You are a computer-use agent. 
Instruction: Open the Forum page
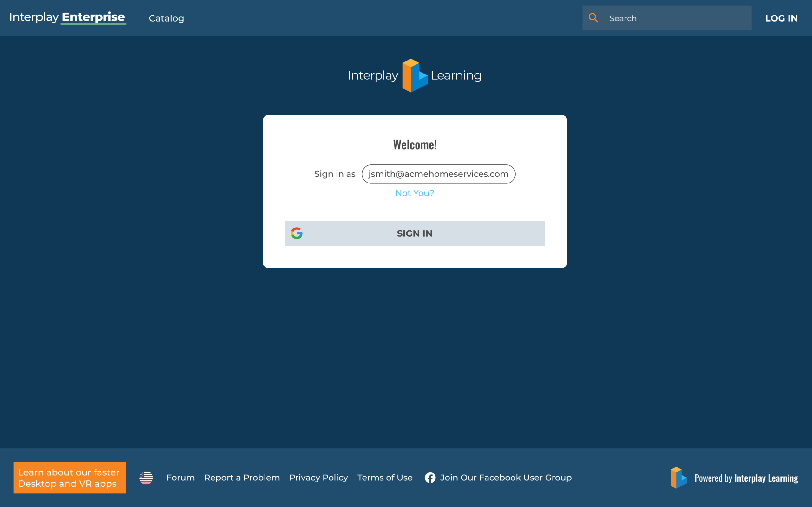[180, 478]
